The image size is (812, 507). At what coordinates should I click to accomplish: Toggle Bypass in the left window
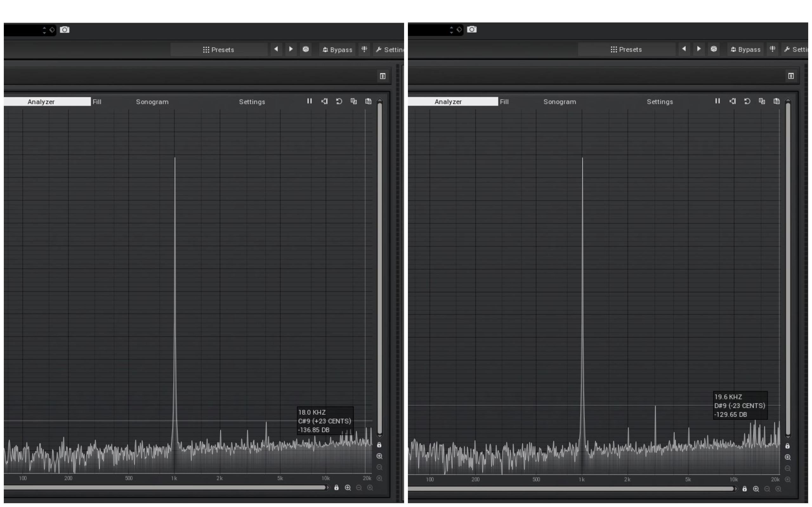tap(337, 50)
